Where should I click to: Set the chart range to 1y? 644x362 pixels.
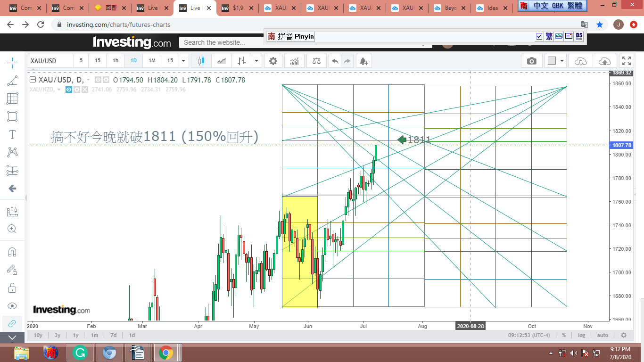(x=75, y=335)
